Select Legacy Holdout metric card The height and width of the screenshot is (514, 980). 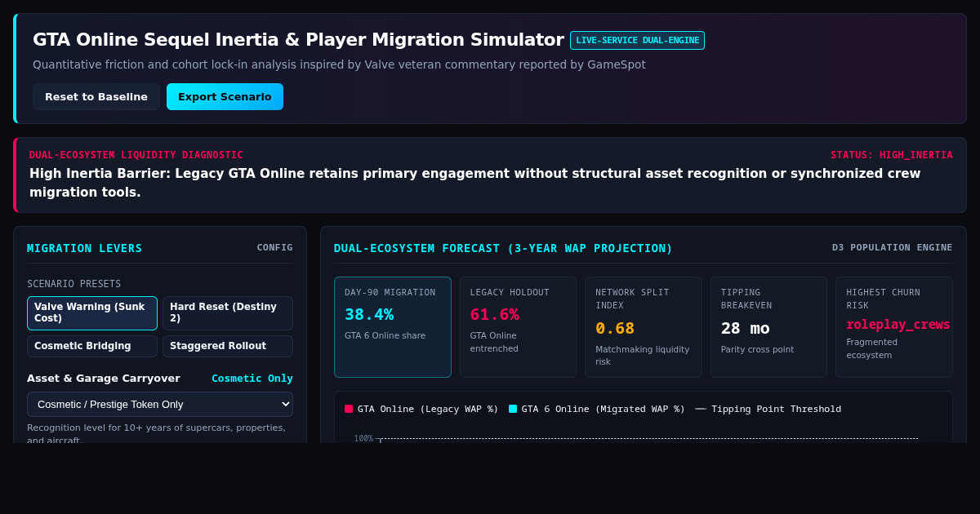click(x=518, y=327)
